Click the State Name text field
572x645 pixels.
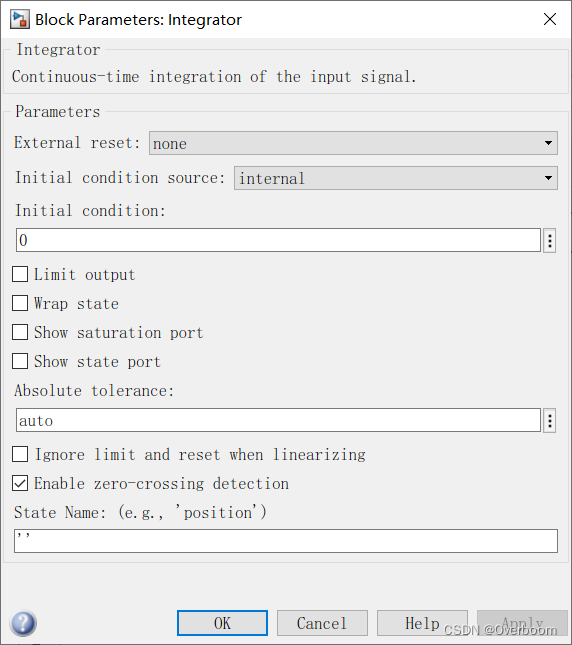pos(286,541)
